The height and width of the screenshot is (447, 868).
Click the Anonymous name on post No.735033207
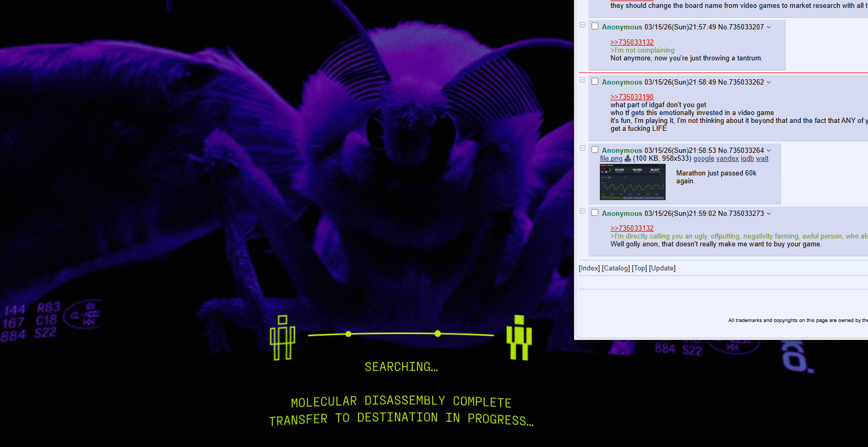point(622,27)
